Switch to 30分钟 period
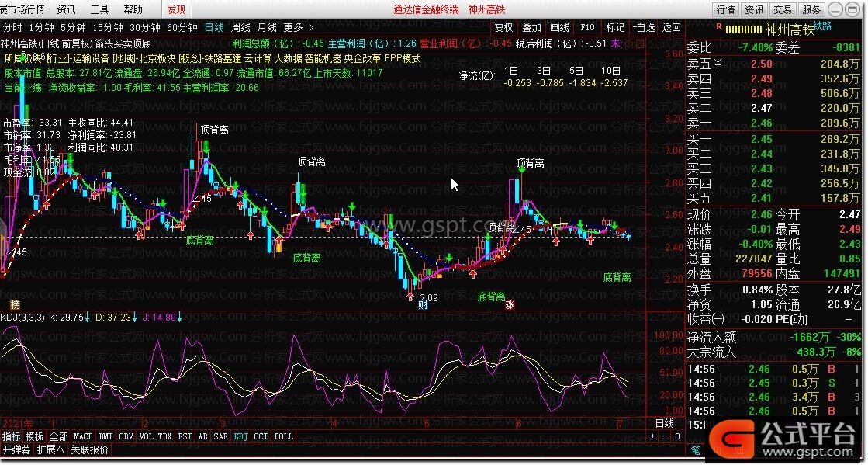The width and height of the screenshot is (868, 465). click(145, 27)
